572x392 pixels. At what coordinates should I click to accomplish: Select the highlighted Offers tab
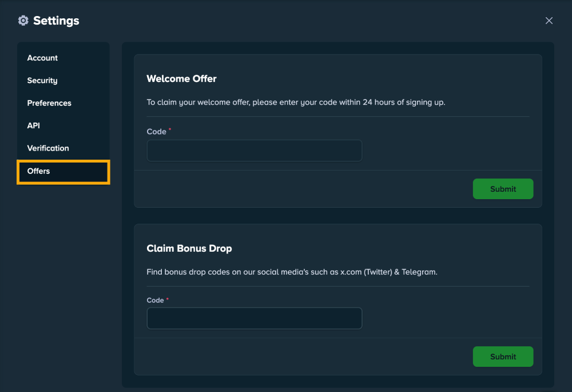point(39,171)
